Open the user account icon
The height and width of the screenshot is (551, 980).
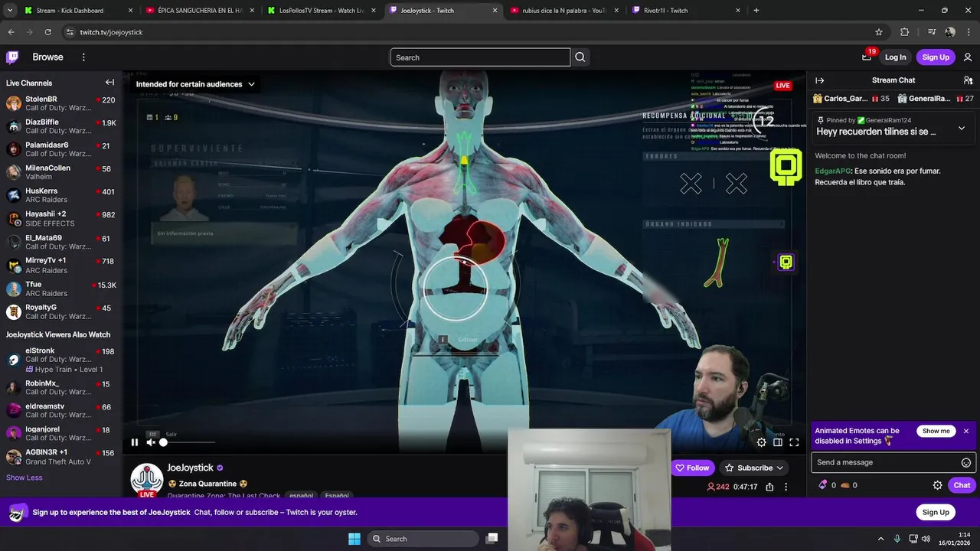[x=968, y=57]
